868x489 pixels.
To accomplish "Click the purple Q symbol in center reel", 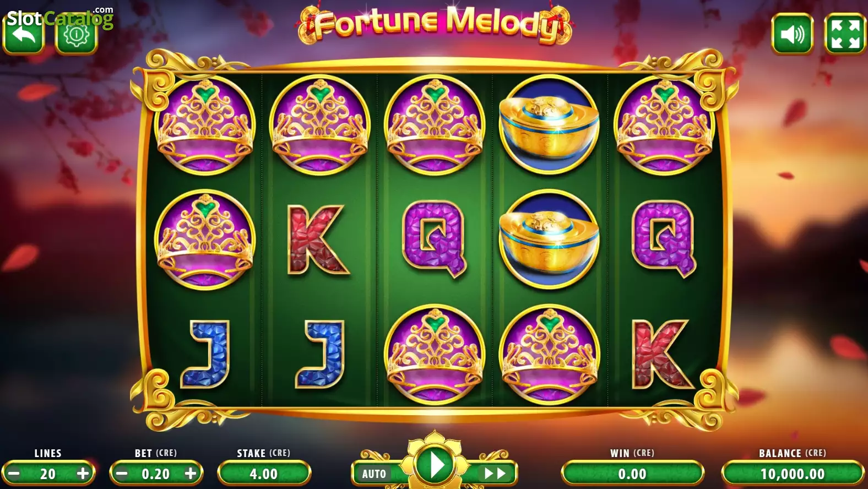I will click(x=435, y=238).
